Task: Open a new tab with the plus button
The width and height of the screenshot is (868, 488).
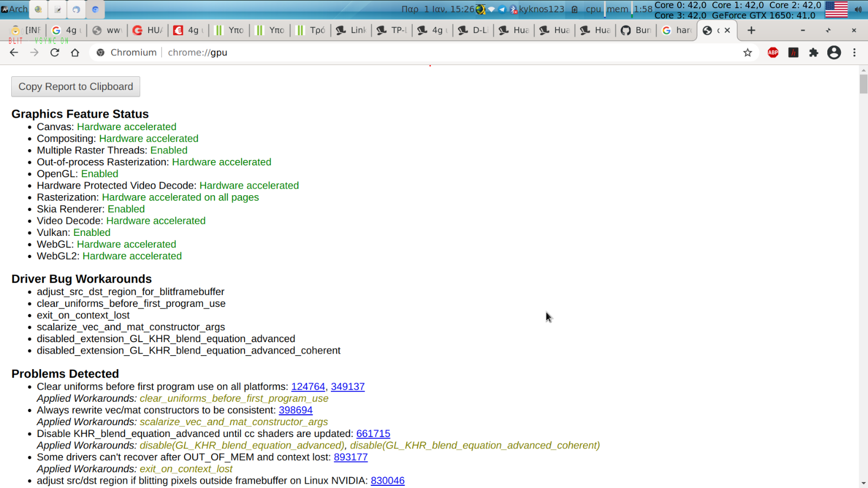Action: click(751, 30)
